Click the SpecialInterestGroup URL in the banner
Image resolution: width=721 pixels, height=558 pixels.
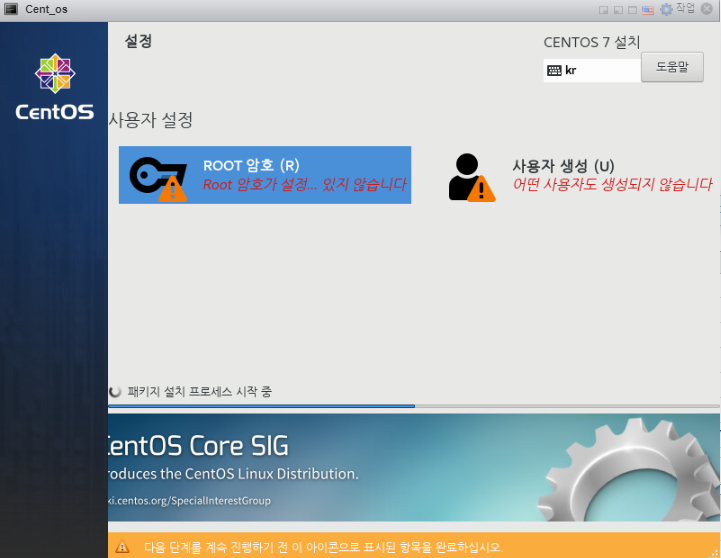(189, 501)
